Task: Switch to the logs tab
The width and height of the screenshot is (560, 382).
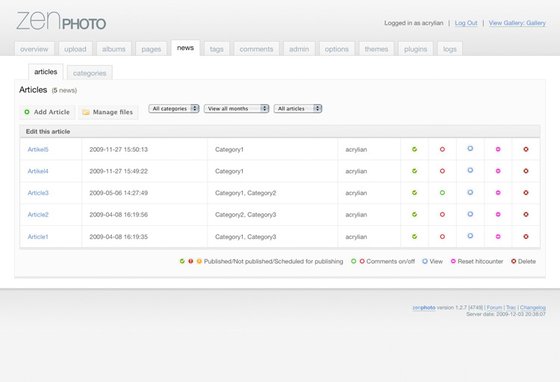Action: tap(450, 49)
